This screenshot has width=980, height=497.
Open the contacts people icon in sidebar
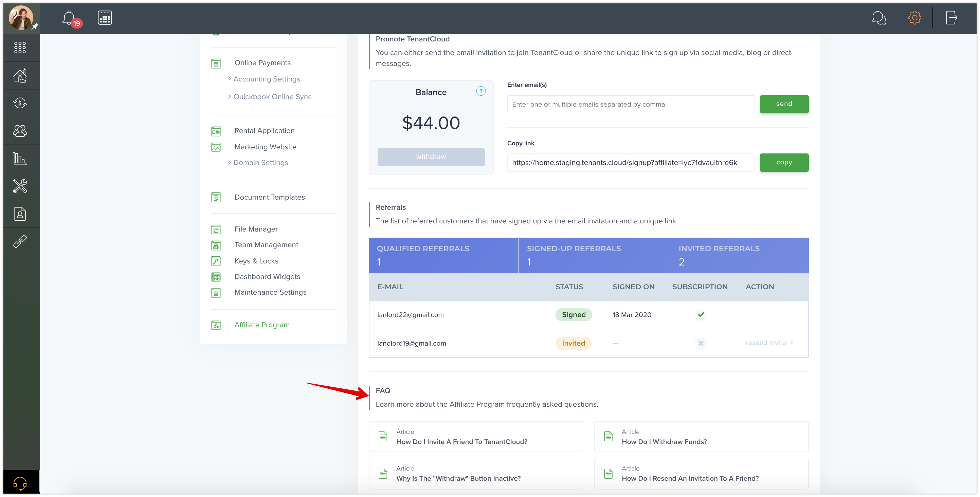click(20, 131)
